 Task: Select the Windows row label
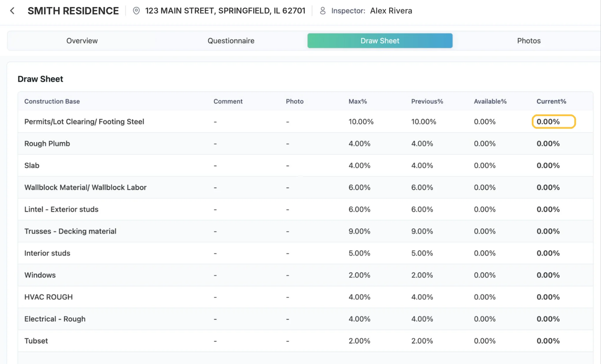tap(40, 275)
